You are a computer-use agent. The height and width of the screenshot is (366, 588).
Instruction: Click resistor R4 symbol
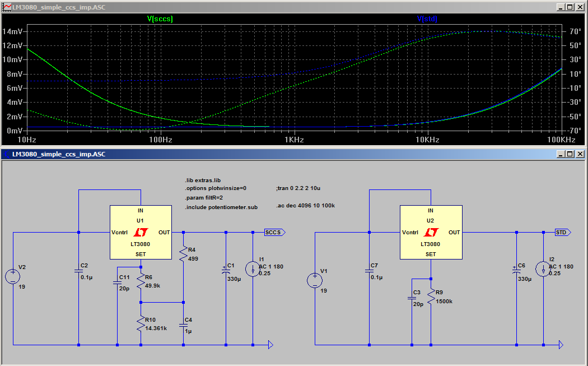(x=183, y=254)
